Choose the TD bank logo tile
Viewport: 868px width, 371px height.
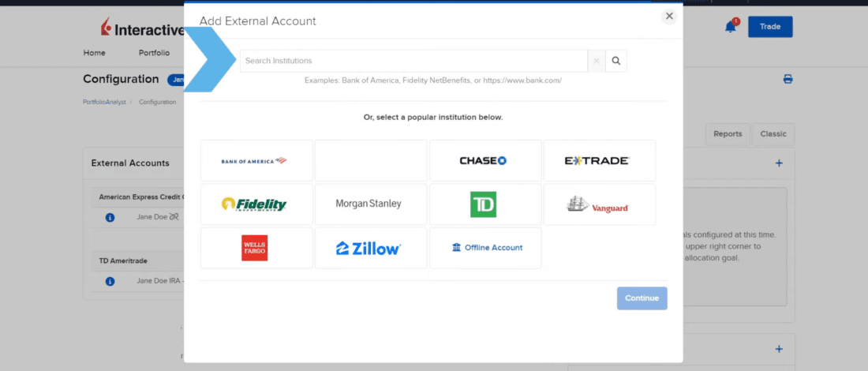485,204
